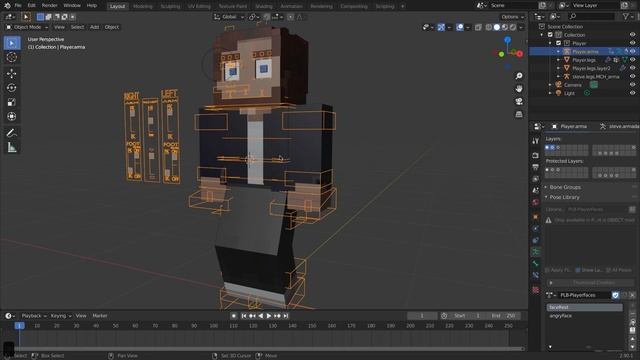Open the Bone Constraints properties tab

click(x=536, y=275)
